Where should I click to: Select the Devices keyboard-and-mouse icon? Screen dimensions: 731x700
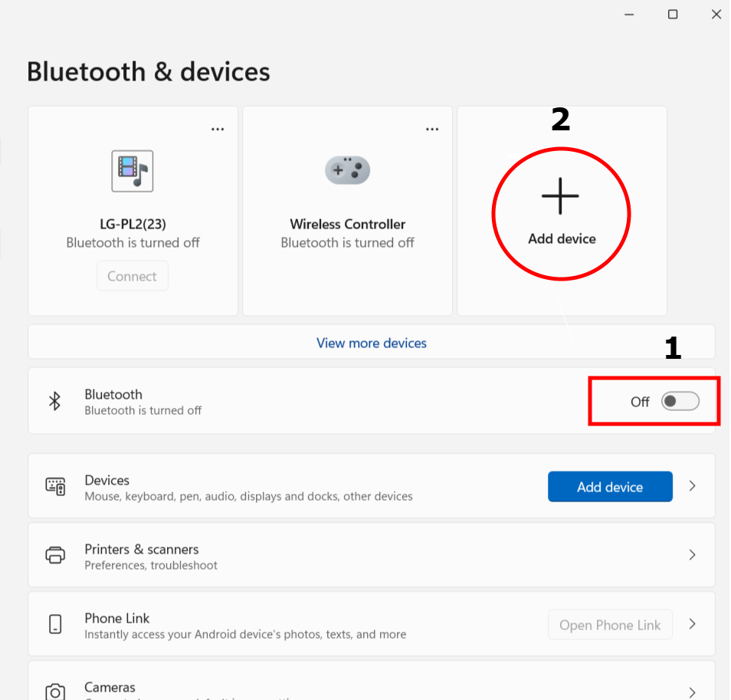coord(55,486)
